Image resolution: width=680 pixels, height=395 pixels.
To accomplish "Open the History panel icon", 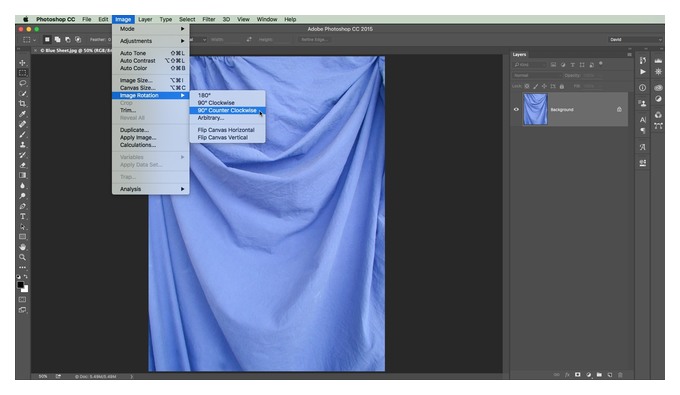I will coord(643,61).
